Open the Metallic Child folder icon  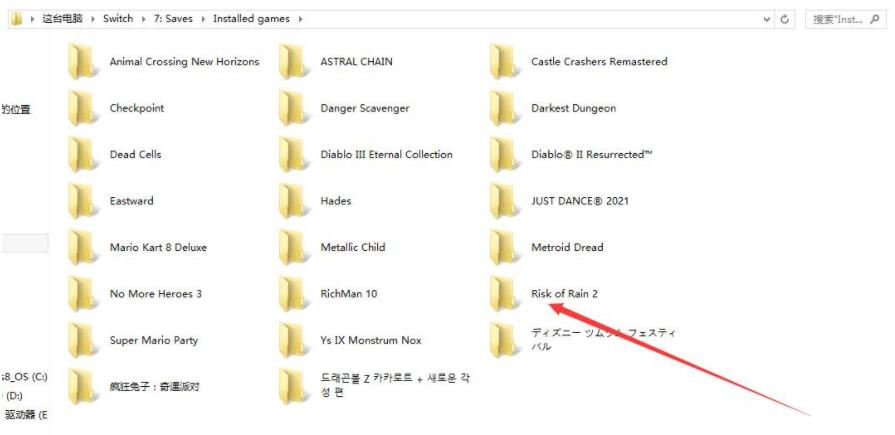[x=294, y=247]
